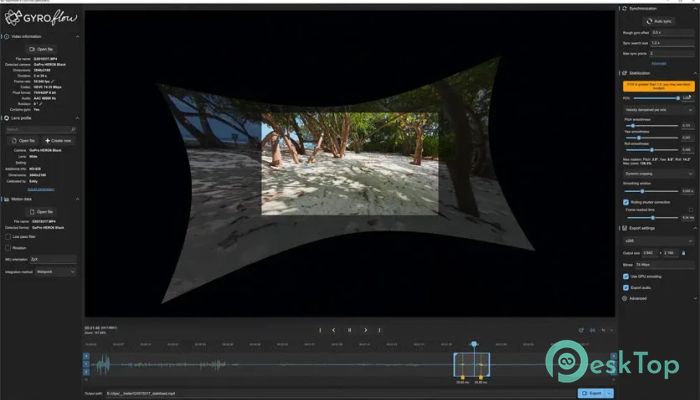Open file in Motion data section
This screenshot has height=400, width=700.
[x=41, y=212]
